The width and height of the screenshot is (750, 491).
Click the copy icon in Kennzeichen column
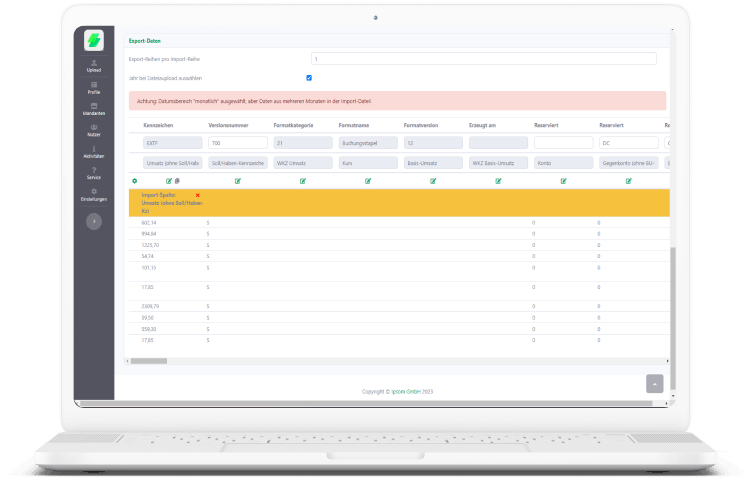click(x=177, y=181)
